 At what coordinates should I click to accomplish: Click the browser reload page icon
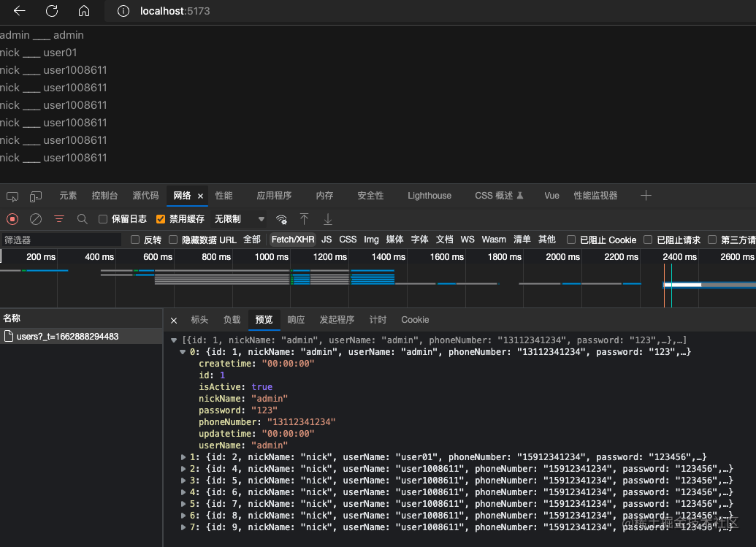tap(52, 11)
